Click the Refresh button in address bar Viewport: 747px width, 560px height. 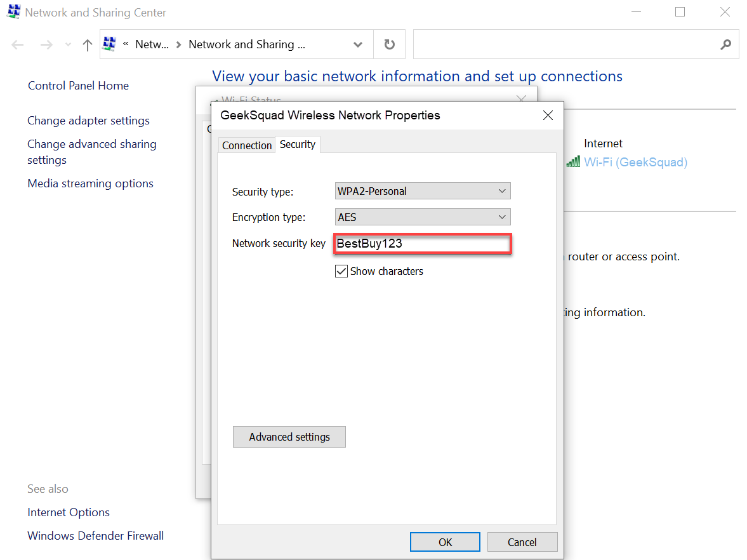click(390, 44)
